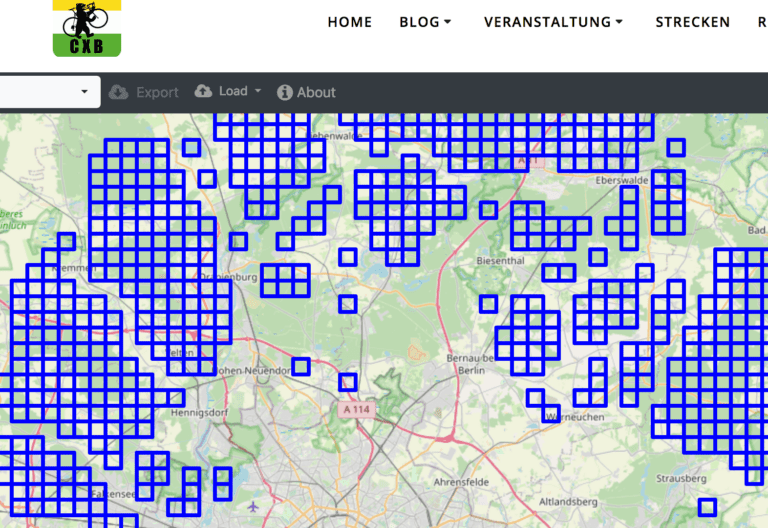Click the Load cloud upload icon

[x=203, y=91]
